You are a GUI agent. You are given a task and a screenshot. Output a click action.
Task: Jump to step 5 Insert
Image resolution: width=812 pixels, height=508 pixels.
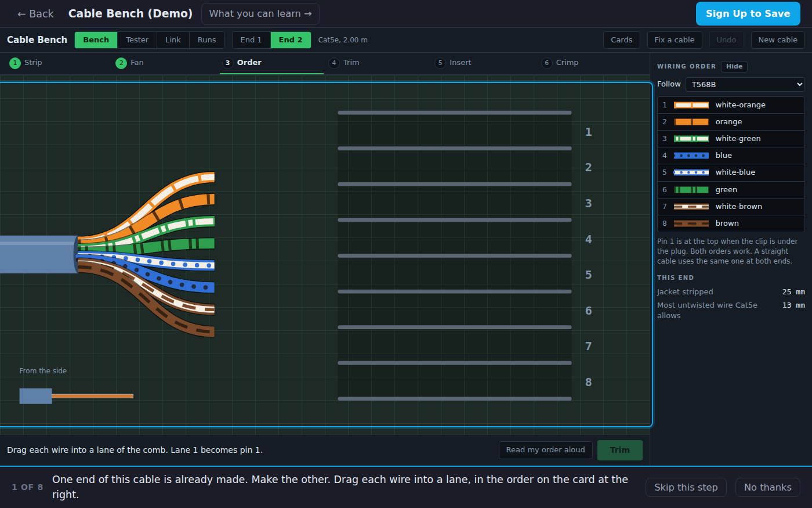tap(454, 63)
